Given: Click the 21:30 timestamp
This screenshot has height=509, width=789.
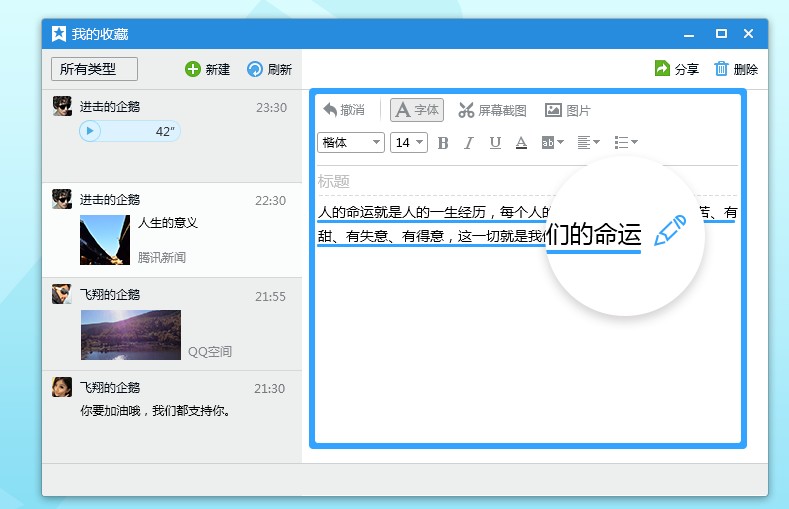Looking at the screenshot, I should pyautogui.click(x=269, y=389).
